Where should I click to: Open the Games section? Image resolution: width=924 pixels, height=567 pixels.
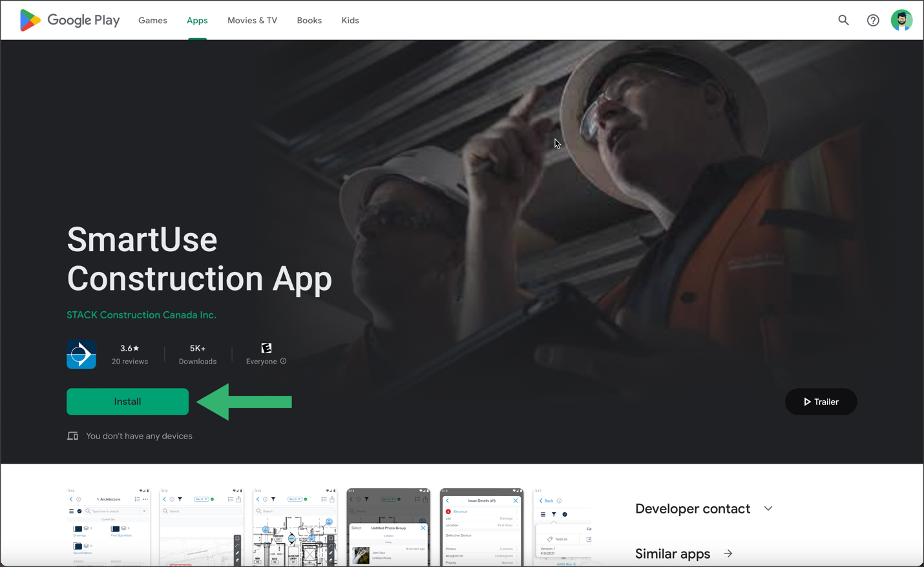click(x=152, y=20)
